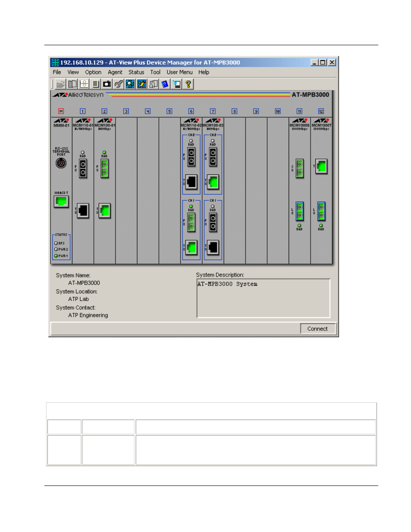411x532 pixels.
Task: Click the Connect button
Action: (318, 329)
